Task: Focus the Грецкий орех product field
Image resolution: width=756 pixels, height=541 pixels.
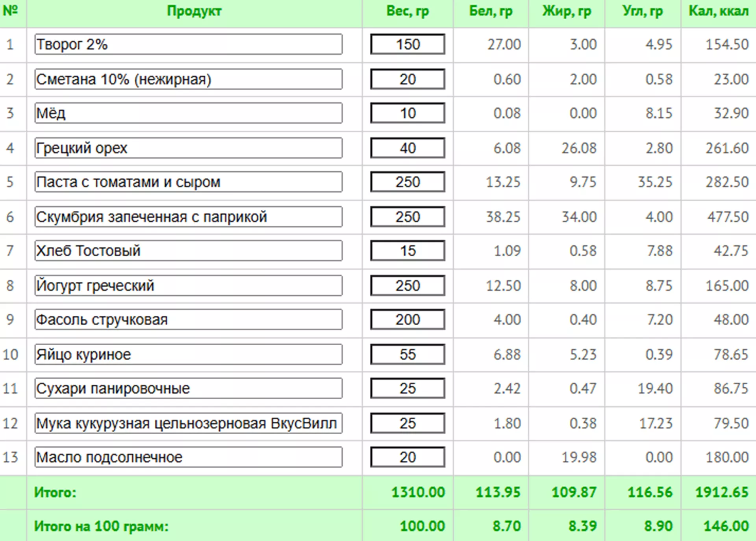Action: coord(188,148)
